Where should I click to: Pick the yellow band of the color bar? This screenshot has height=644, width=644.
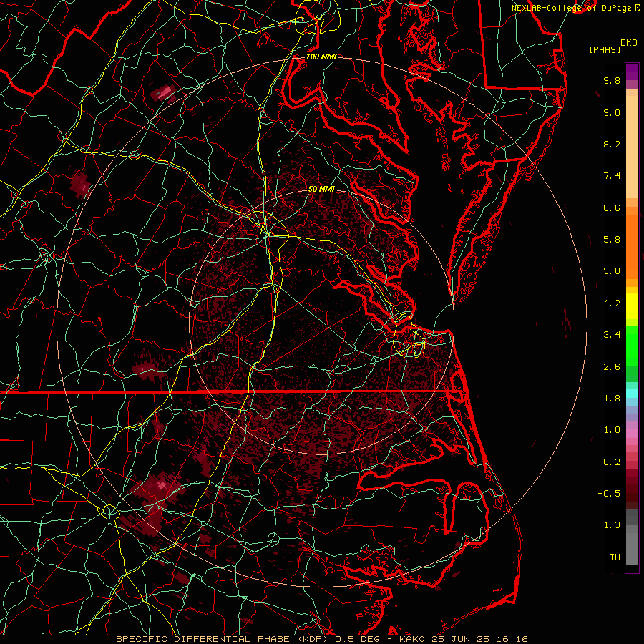632,306
